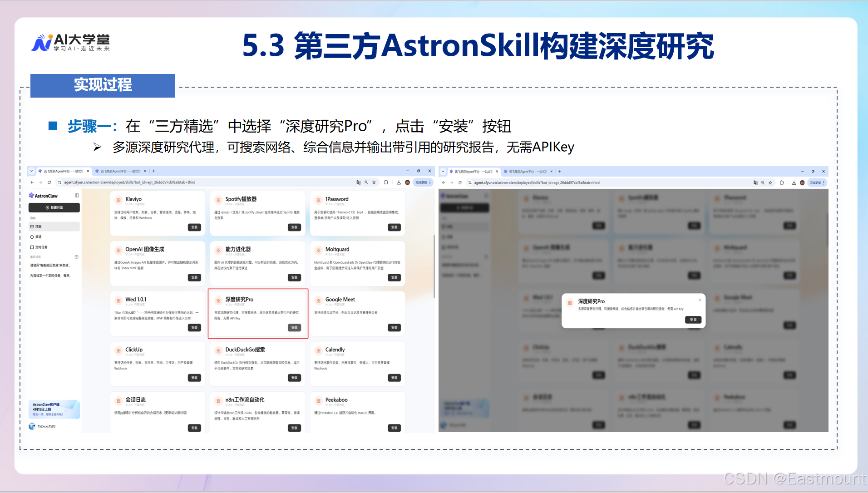Viewport: 868px width, 493px height.
Task: Install the Moltguard skill
Action: click(394, 277)
